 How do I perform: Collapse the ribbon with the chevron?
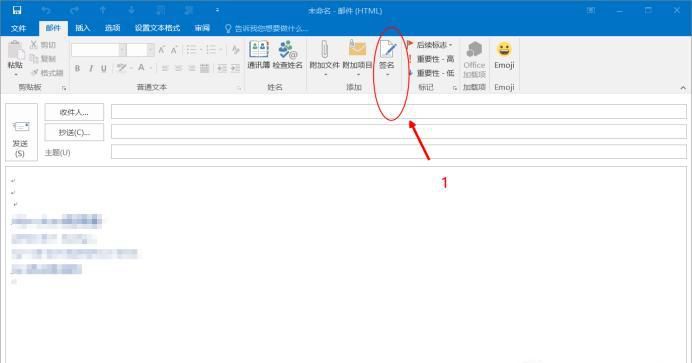tap(683, 88)
